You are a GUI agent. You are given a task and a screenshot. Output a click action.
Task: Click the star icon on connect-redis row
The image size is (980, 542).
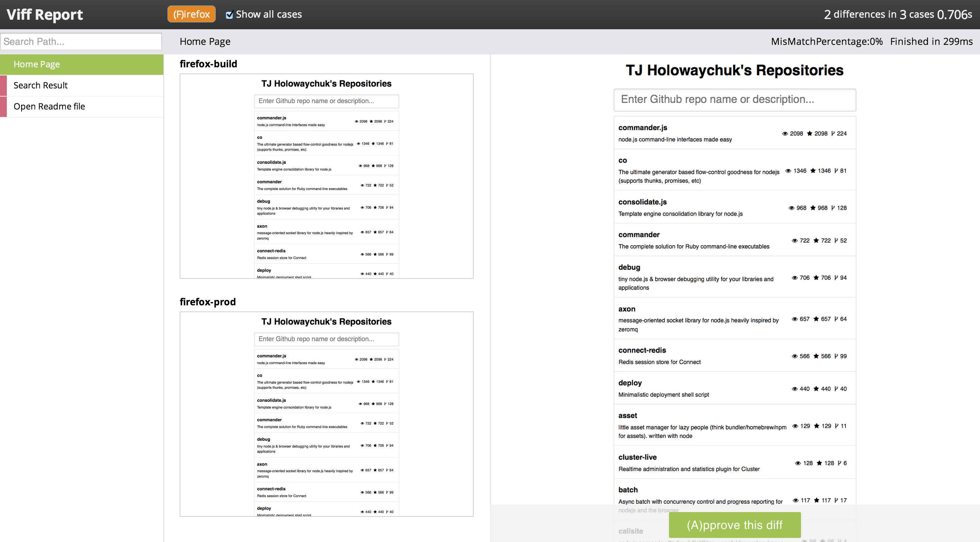(816, 356)
